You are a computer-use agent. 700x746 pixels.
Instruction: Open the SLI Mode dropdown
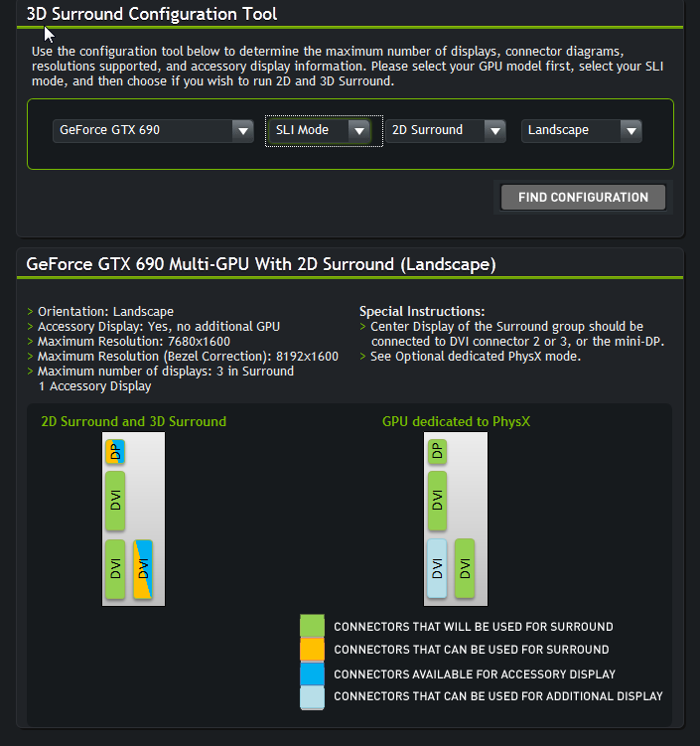[x=320, y=130]
